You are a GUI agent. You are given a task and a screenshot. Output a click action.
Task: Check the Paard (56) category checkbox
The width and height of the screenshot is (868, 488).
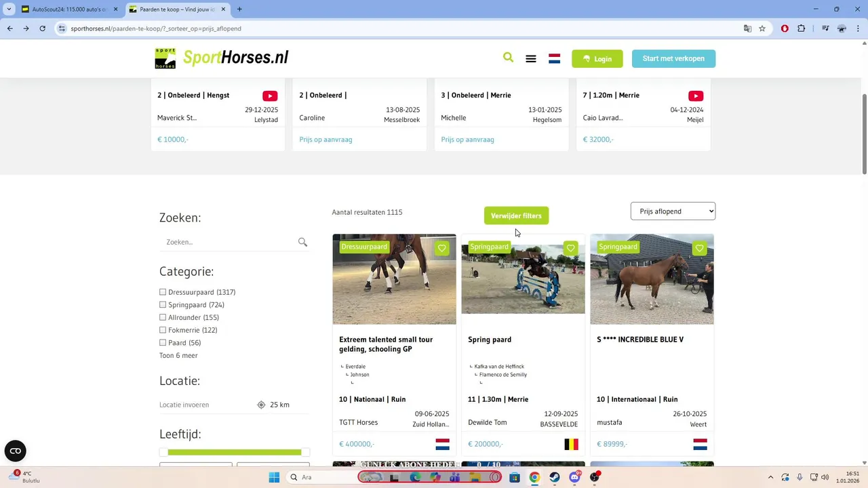(163, 343)
